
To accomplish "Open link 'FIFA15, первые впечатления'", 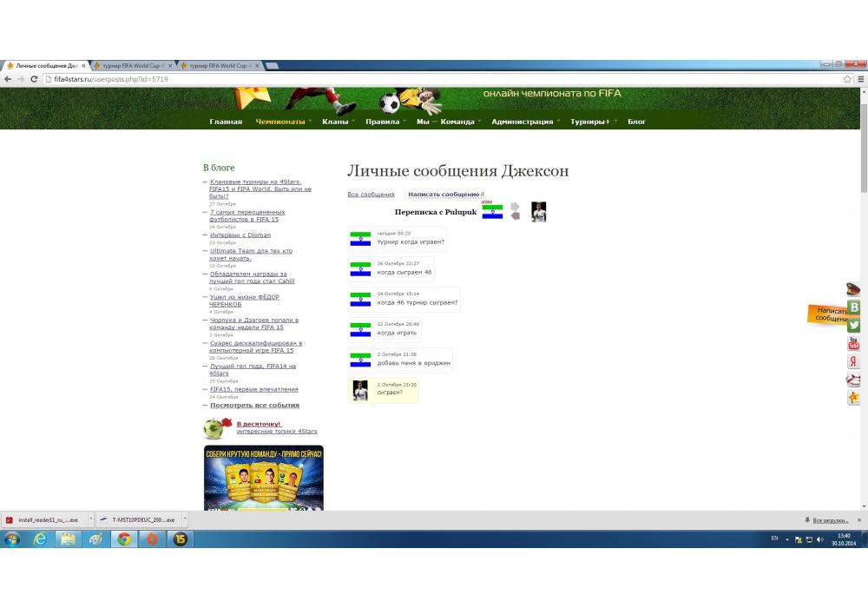I will pyautogui.click(x=253, y=389).
